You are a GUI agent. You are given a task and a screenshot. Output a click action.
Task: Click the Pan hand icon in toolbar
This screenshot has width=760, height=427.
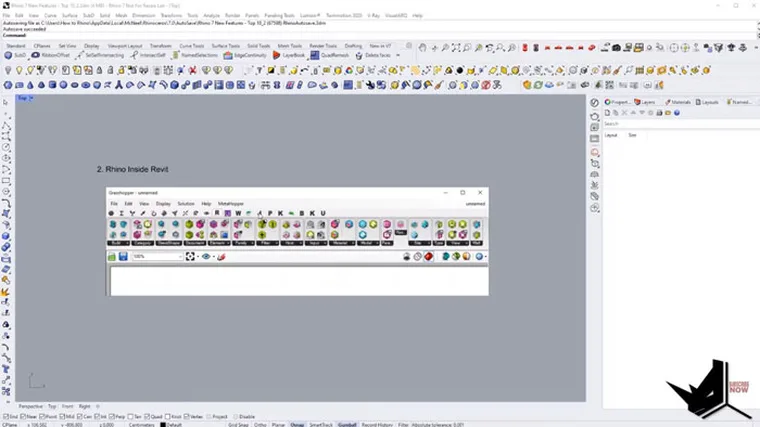tap(423, 47)
